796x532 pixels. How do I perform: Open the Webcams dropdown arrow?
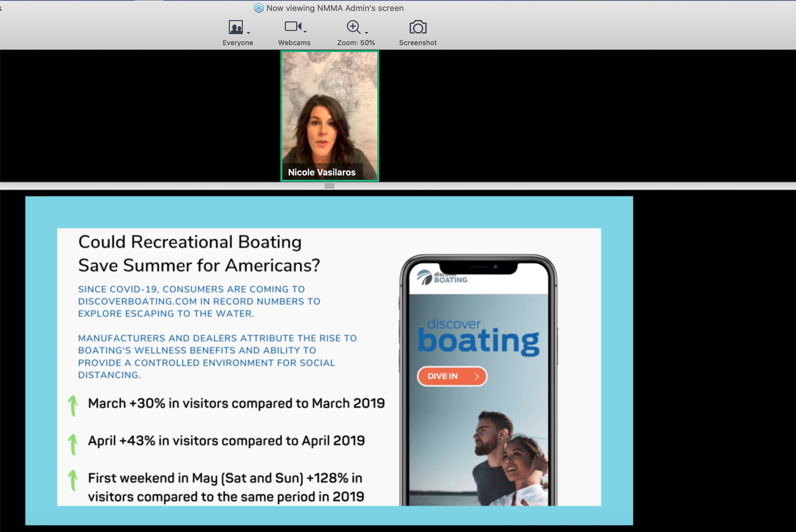coord(305,32)
